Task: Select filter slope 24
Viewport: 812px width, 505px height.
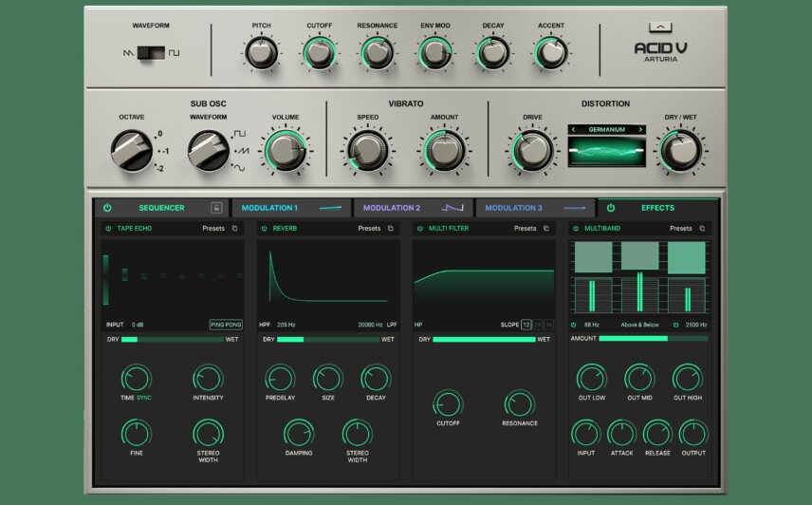Action: coord(538,325)
